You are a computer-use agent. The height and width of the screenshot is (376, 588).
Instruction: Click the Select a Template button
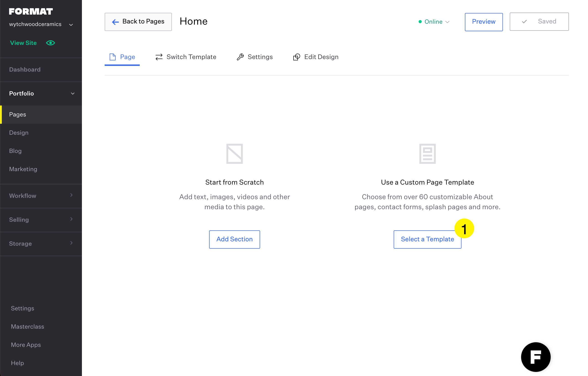click(427, 239)
